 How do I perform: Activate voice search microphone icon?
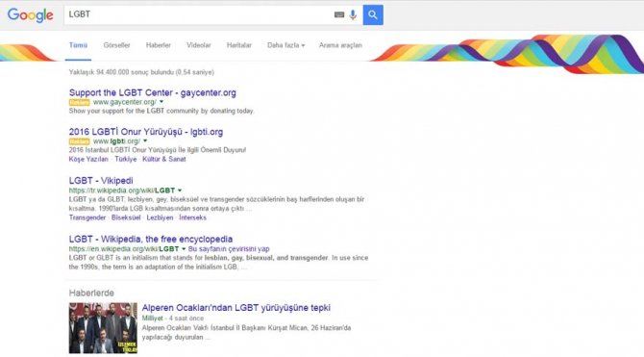[x=353, y=14]
